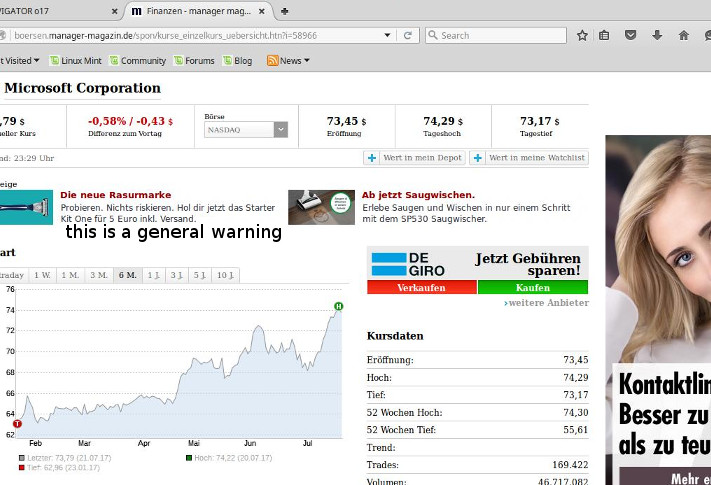The height and width of the screenshot is (485, 711).
Task: Open the Ab jetzt Saugwischen ad link
Action: (418, 195)
